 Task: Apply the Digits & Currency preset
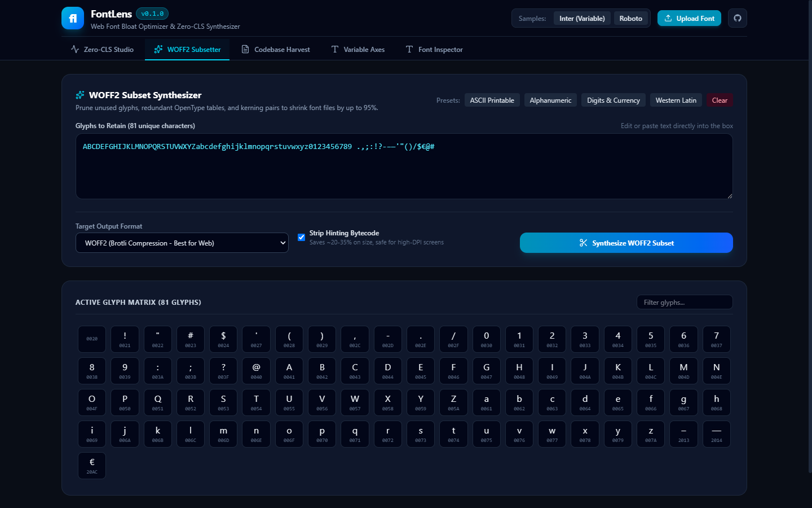click(x=613, y=100)
